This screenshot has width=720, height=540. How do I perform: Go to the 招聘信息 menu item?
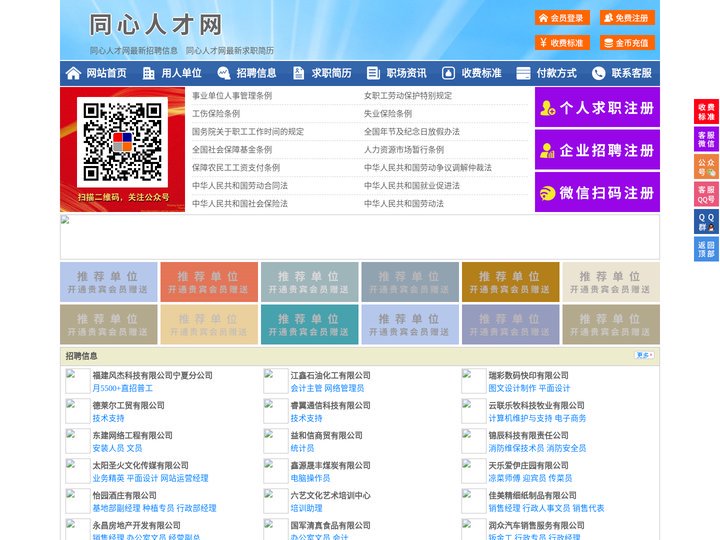tap(256, 73)
